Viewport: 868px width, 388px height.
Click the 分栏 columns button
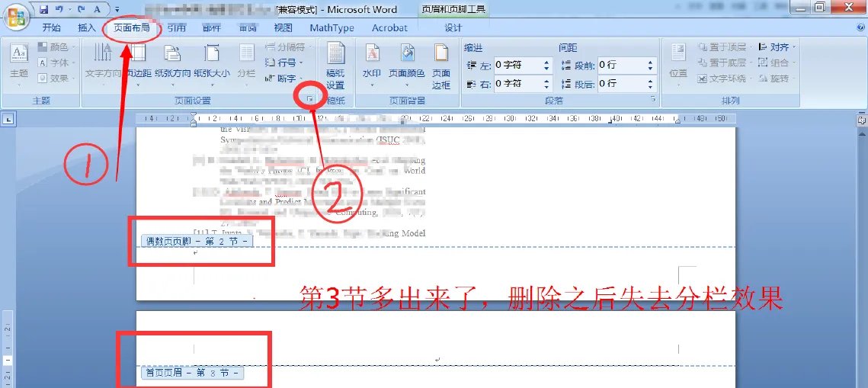point(246,64)
